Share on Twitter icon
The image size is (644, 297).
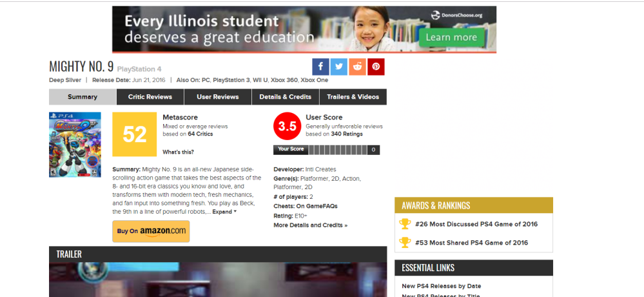click(339, 67)
